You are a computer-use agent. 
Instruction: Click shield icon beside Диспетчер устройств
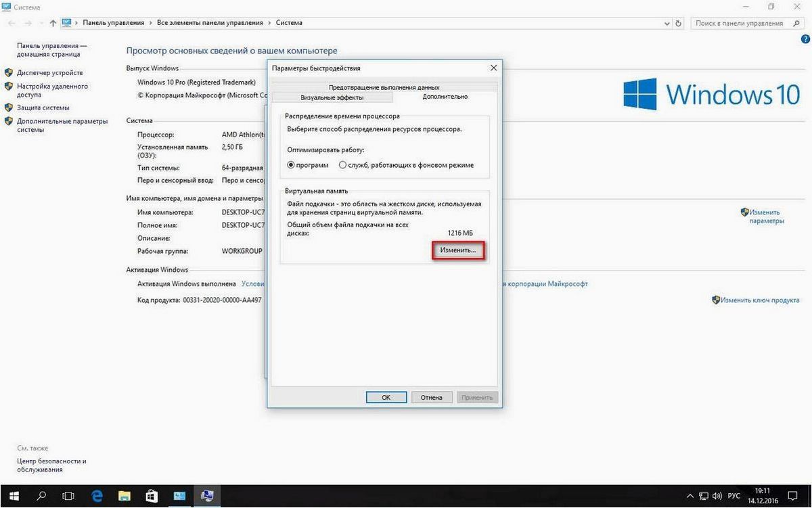point(9,72)
